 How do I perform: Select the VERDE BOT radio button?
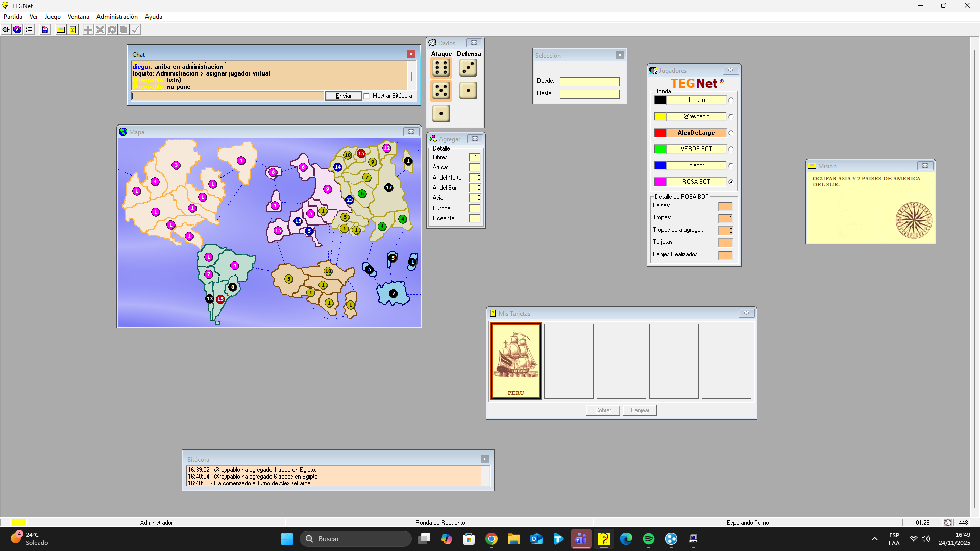click(731, 149)
